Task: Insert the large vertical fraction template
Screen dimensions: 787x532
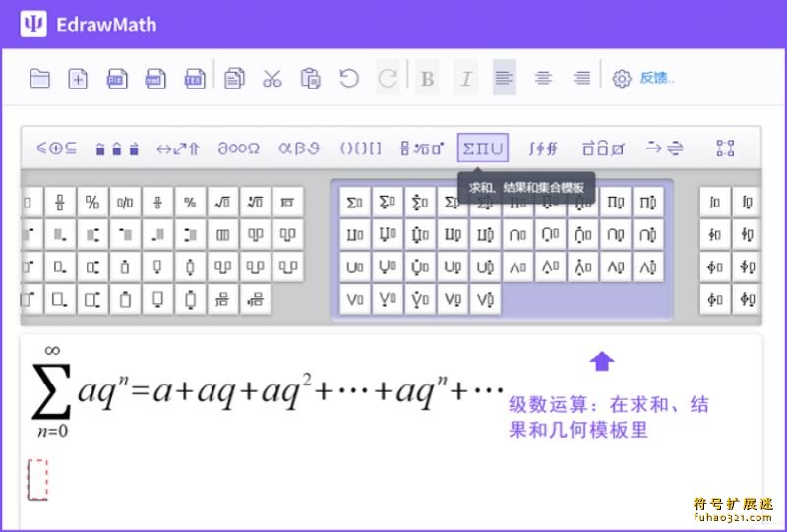Action: point(60,203)
